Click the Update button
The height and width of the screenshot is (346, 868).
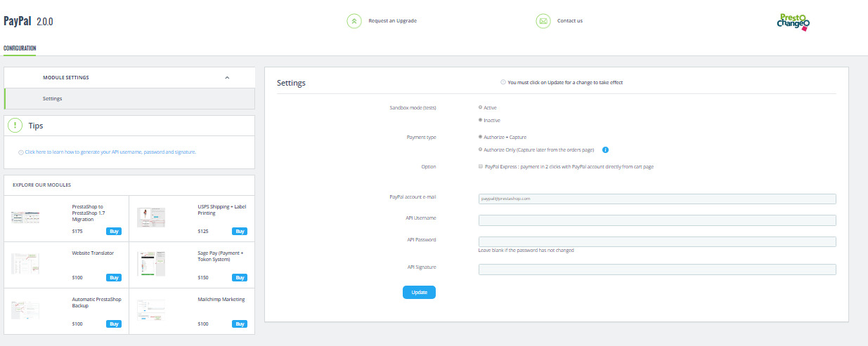(x=420, y=292)
